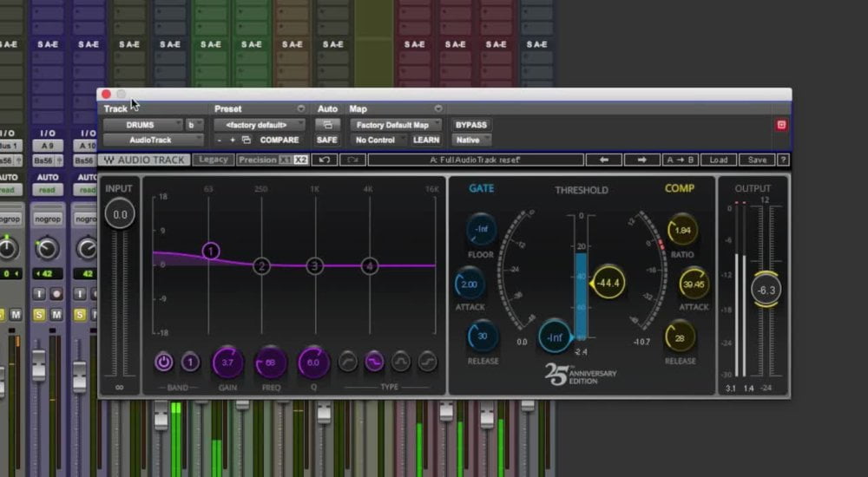The image size is (868, 477).
Task: Open Waves help with question mark
Action: (x=783, y=160)
